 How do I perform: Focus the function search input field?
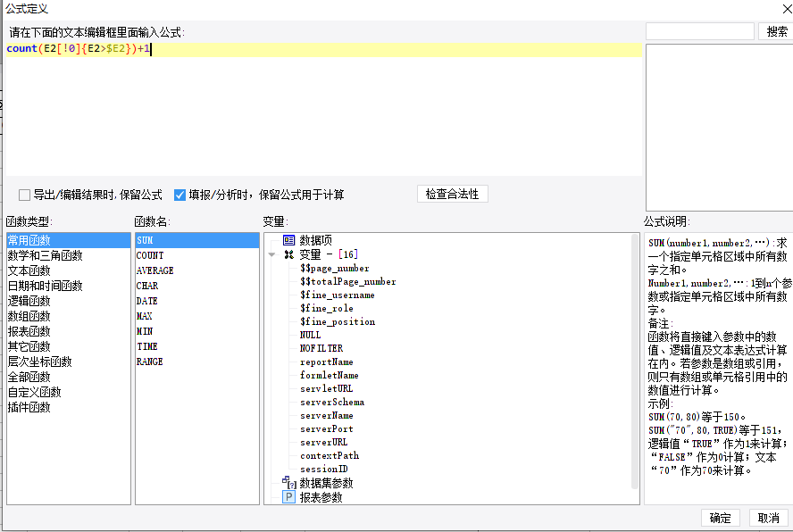[x=700, y=31]
